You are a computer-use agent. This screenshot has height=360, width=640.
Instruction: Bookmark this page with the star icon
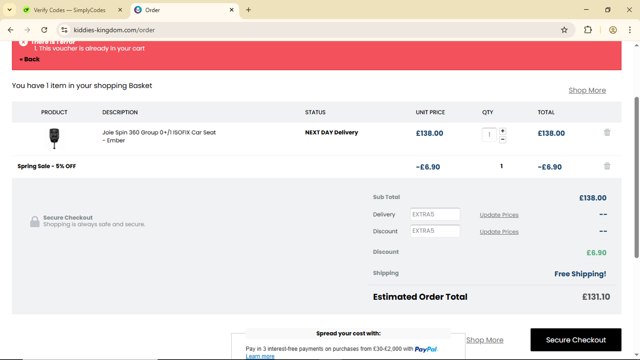click(x=564, y=30)
